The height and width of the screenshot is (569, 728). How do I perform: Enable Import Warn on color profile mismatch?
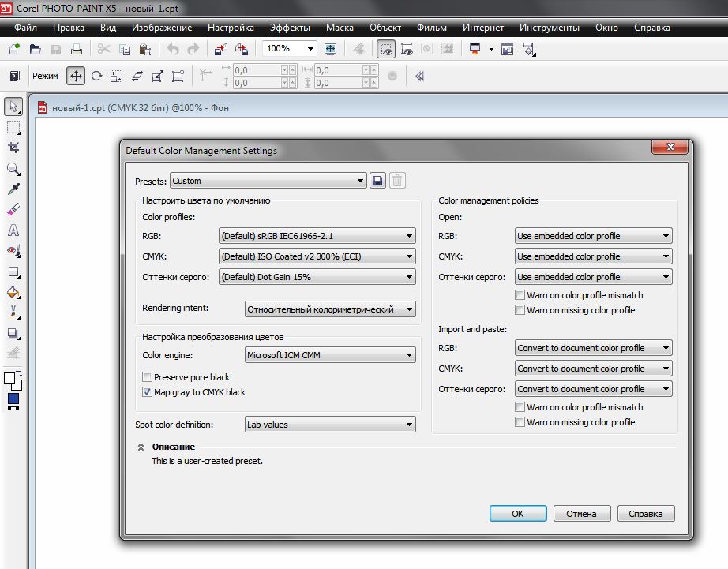[520, 406]
